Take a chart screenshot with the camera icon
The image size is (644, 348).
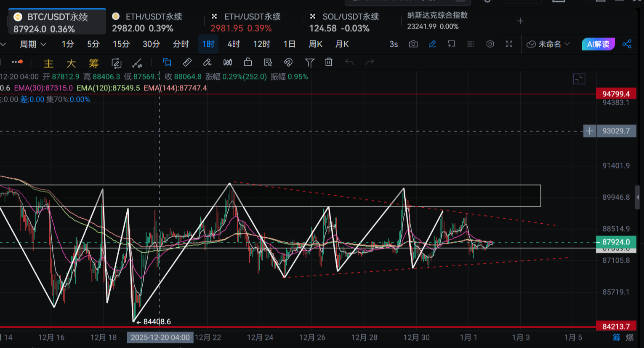click(x=413, y=44)
